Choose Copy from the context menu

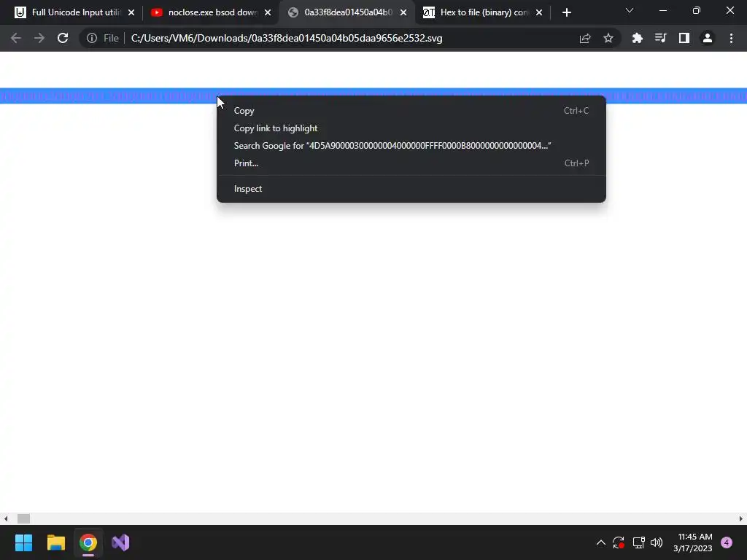pos(411,111)
